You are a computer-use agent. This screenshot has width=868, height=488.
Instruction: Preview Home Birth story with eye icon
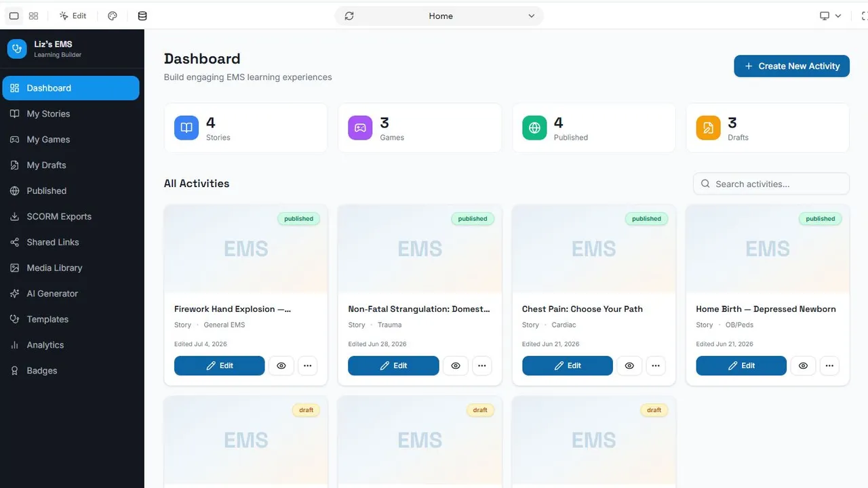(804, 365)
